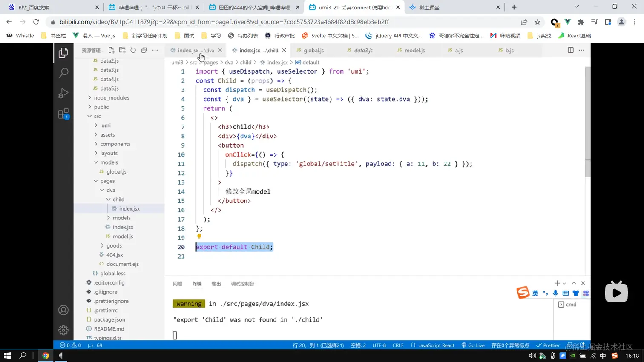Switch to the b.js editor tab
The height and width of the screenshot is (362, 644).
click(509, 50)
